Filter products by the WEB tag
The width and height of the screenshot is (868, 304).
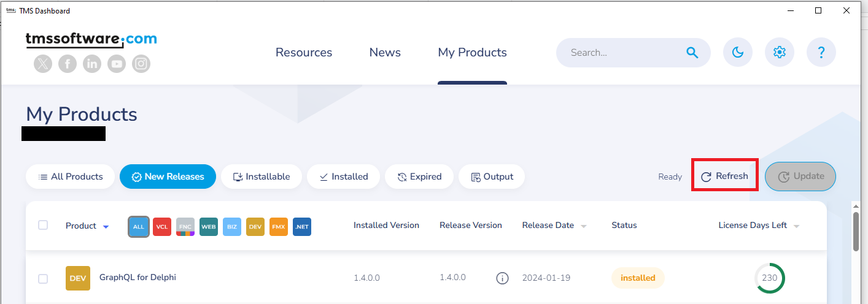click(x=209, y=227)
